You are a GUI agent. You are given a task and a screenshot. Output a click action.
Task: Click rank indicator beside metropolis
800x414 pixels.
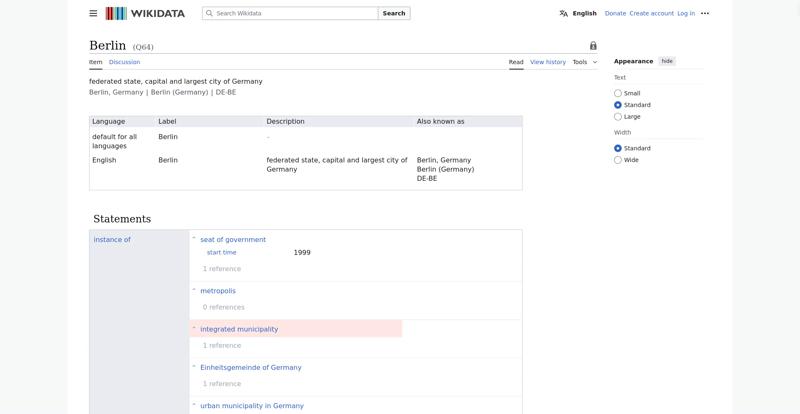(194, 290)
